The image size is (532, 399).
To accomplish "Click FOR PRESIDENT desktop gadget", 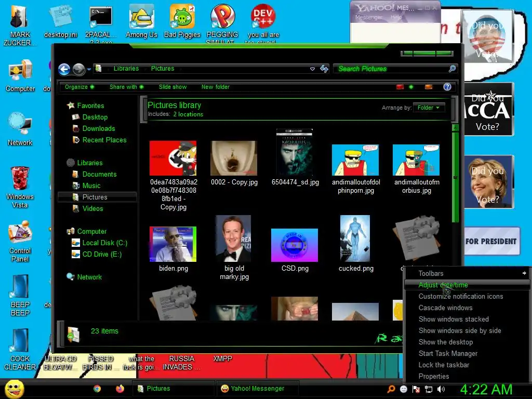I will (x=491, y=241).
